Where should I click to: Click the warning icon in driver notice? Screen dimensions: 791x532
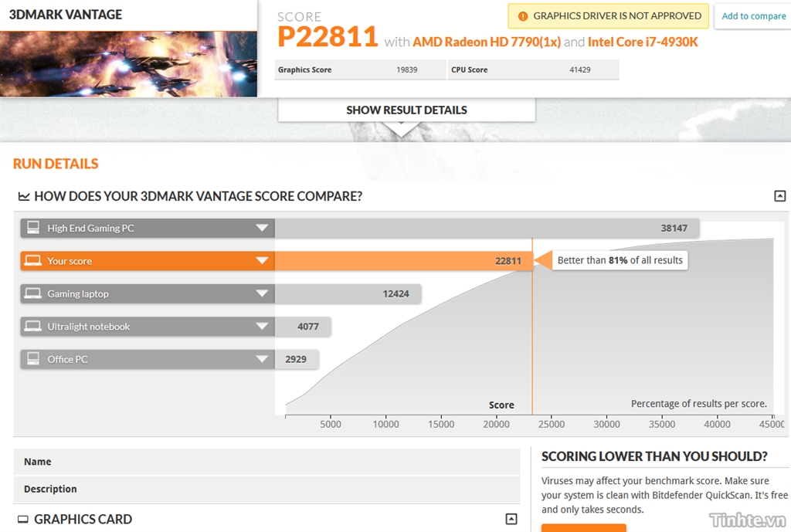523,16
